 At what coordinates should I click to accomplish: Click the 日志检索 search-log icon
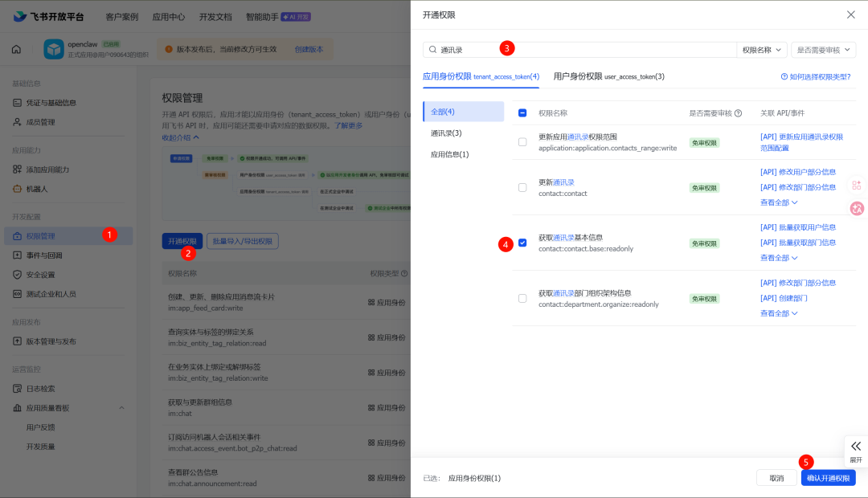(17, 389)
